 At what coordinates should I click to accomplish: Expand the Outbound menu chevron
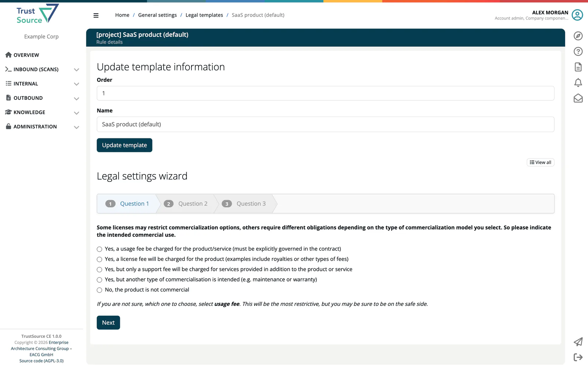(76, 99)
